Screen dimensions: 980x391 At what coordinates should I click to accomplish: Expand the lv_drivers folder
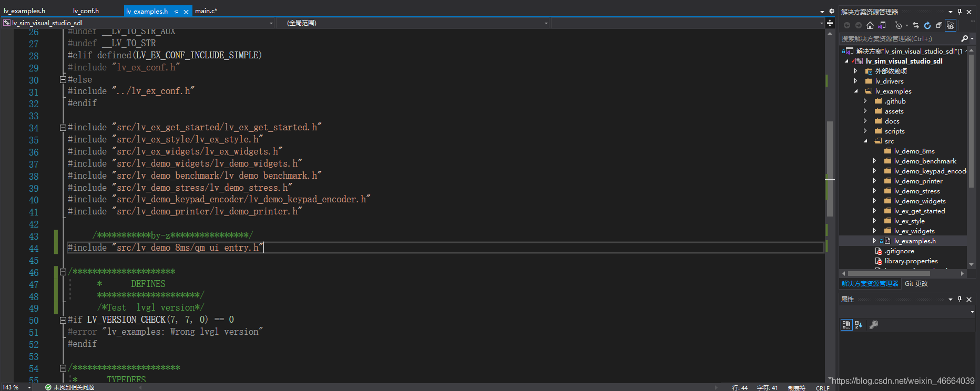[x=855, y=81]
